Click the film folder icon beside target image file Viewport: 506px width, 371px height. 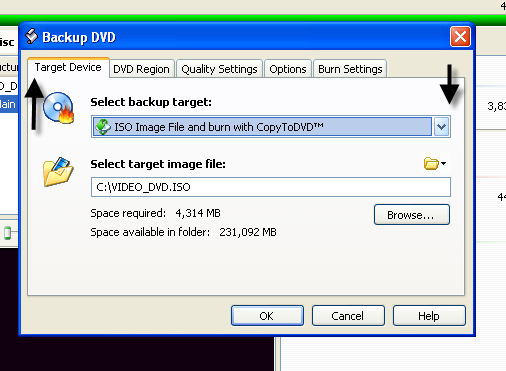58,172
